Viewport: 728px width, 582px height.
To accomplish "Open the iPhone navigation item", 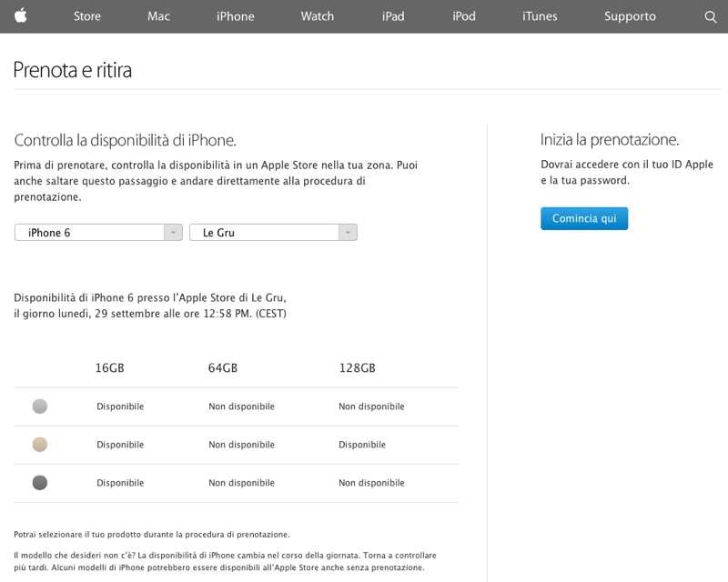I will click(235, 15).
